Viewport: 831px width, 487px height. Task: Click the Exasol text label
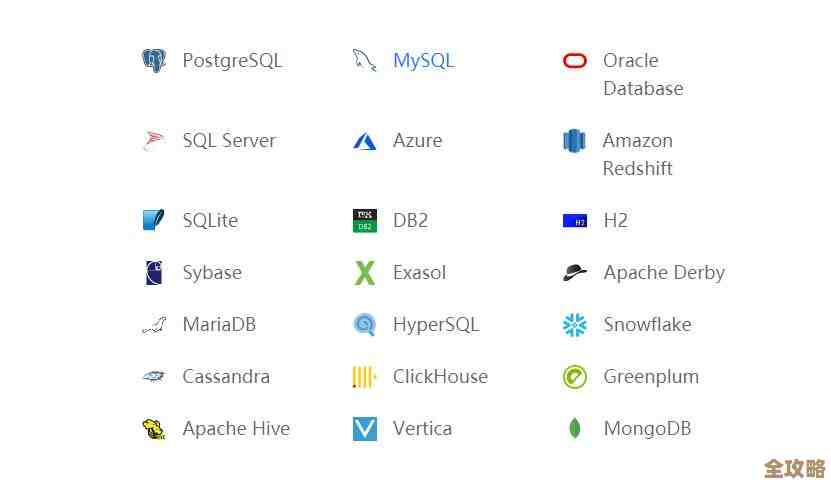click(419, 272)
